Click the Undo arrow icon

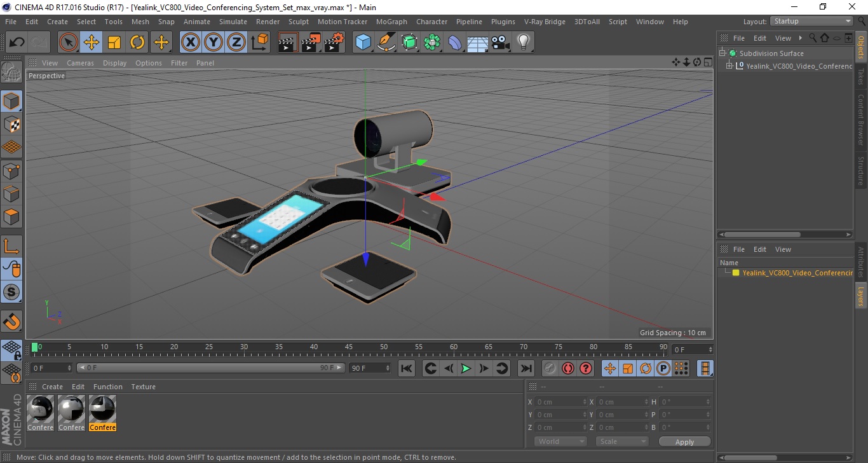[17, 43]
